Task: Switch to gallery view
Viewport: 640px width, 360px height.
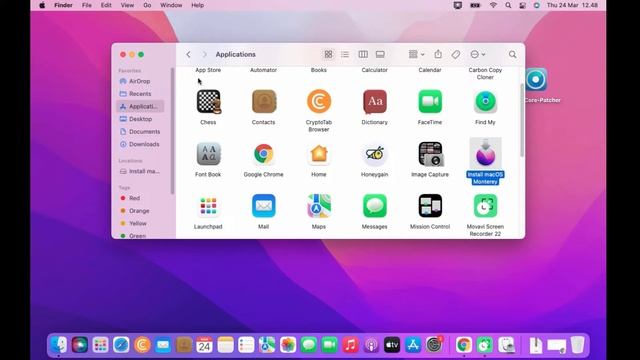Action: [x=380, y=54]
